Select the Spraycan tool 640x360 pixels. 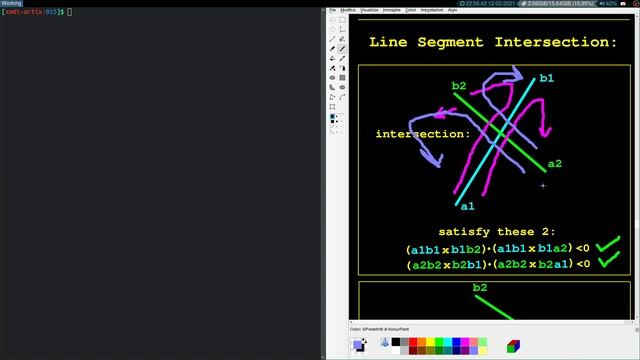(342, 68)
